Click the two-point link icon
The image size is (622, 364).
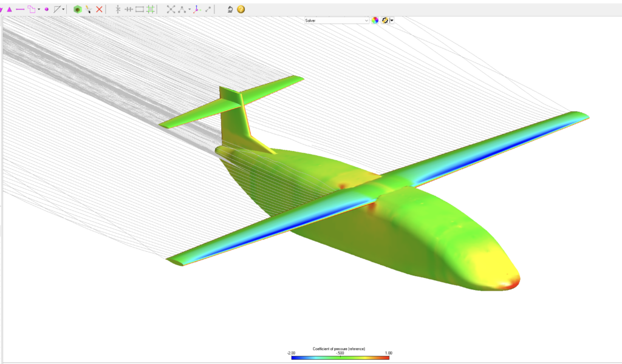coord(208,9)
